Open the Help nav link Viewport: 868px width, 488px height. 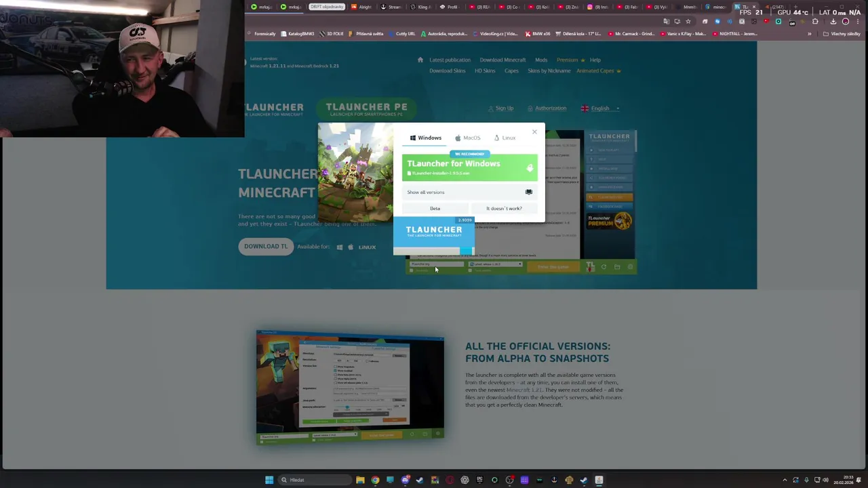(x=595, y=60)
